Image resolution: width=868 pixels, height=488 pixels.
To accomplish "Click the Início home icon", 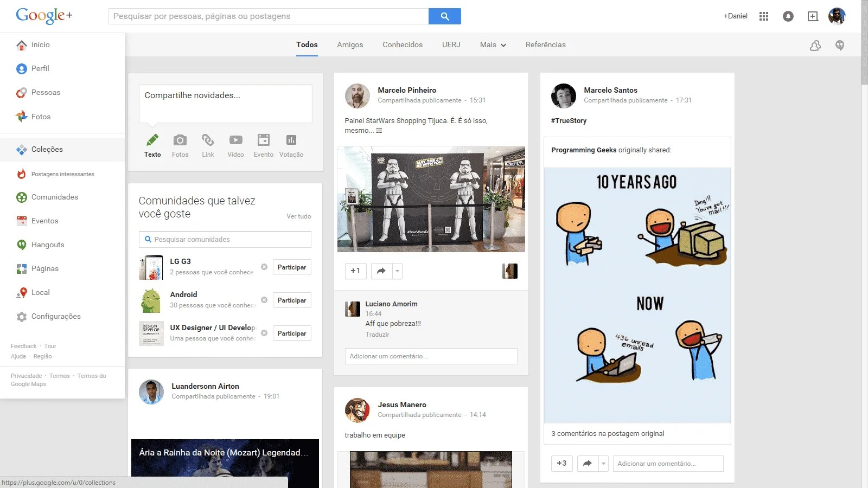I will tap(22, 45).
